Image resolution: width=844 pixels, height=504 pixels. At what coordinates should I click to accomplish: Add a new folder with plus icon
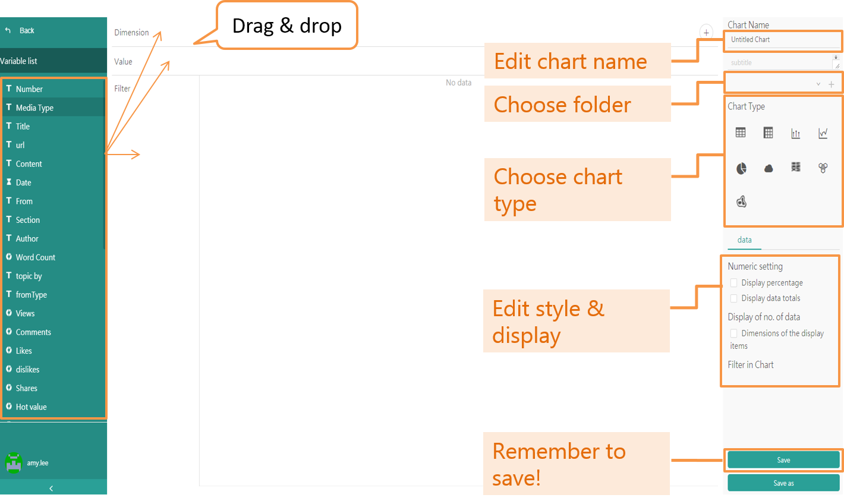(831, 84)
